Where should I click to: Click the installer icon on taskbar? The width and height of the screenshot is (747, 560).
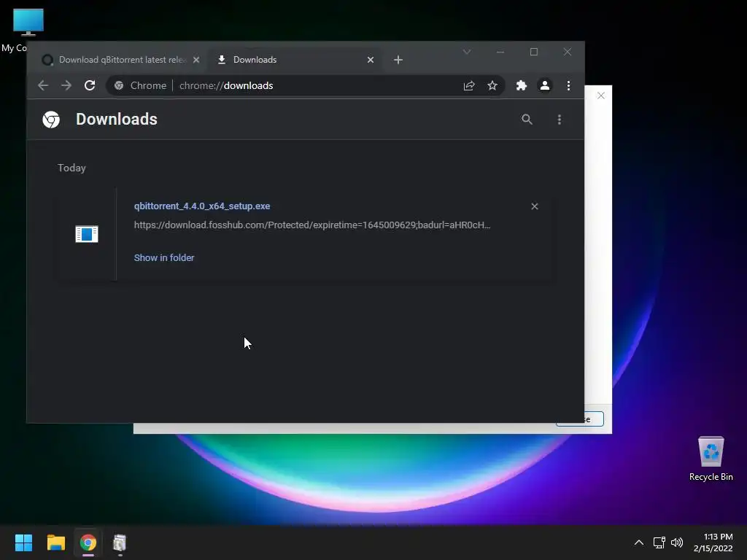tap(120, 542)
